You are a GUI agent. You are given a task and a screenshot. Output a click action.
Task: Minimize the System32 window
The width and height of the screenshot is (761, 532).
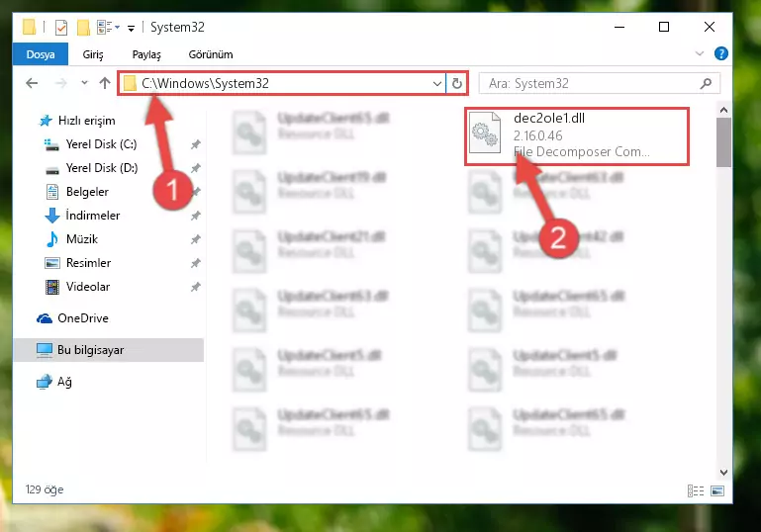[x=619, y=27]
